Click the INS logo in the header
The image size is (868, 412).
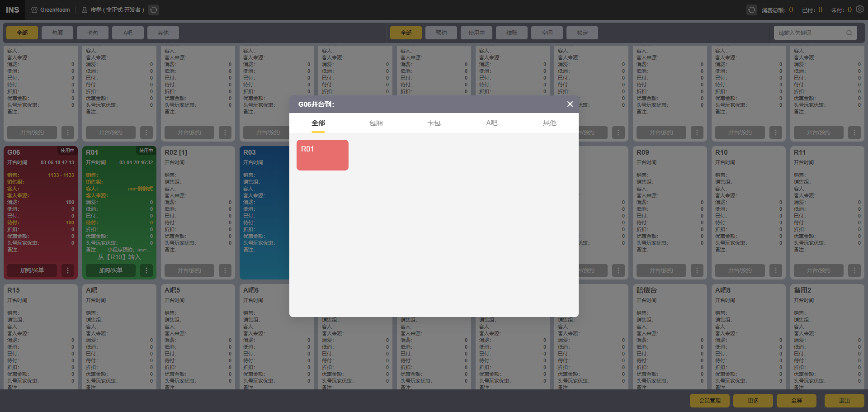(13, 9)
